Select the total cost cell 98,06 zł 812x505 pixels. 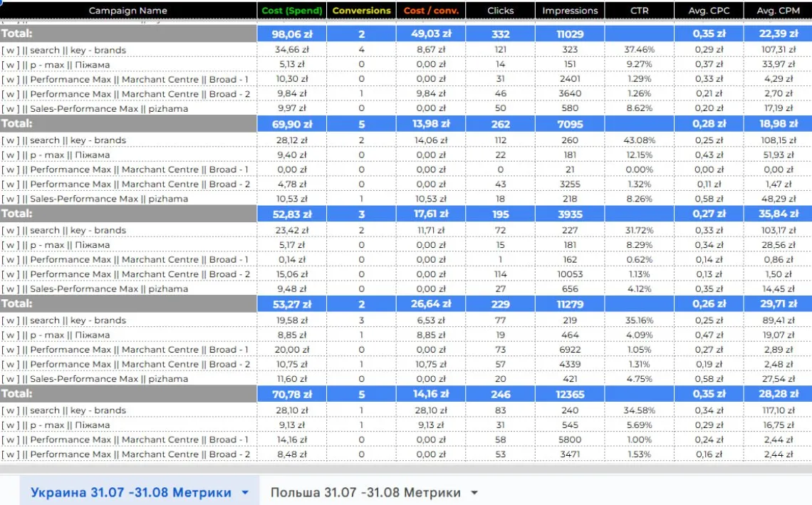pos(291,33)
